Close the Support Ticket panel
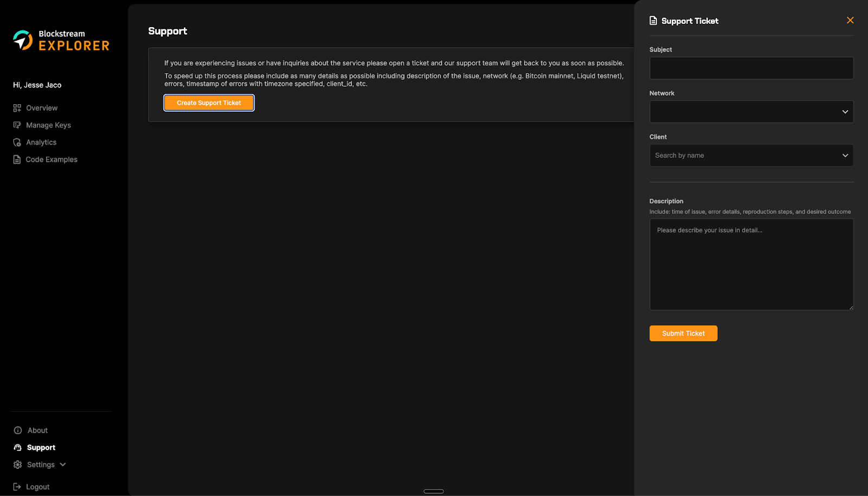The image size is (868, 496). coord(850,21)
